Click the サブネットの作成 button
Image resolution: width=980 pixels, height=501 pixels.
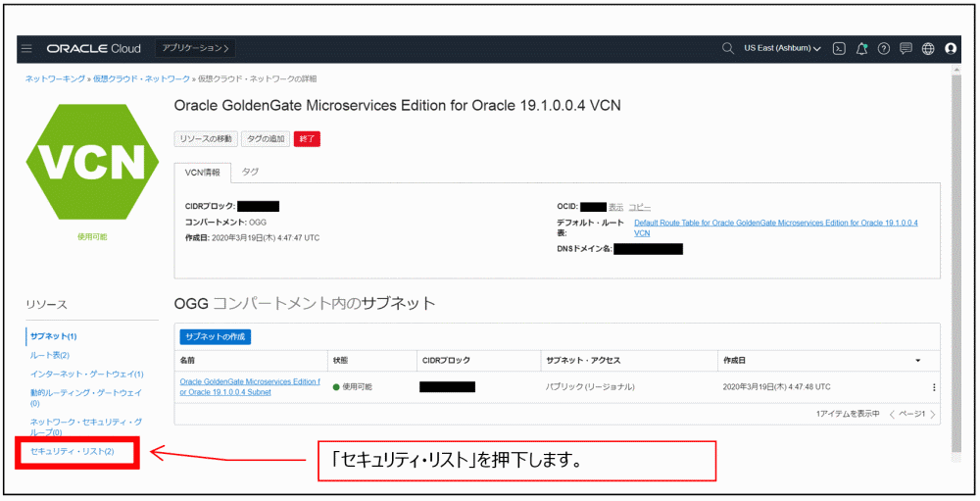[216, 336]
